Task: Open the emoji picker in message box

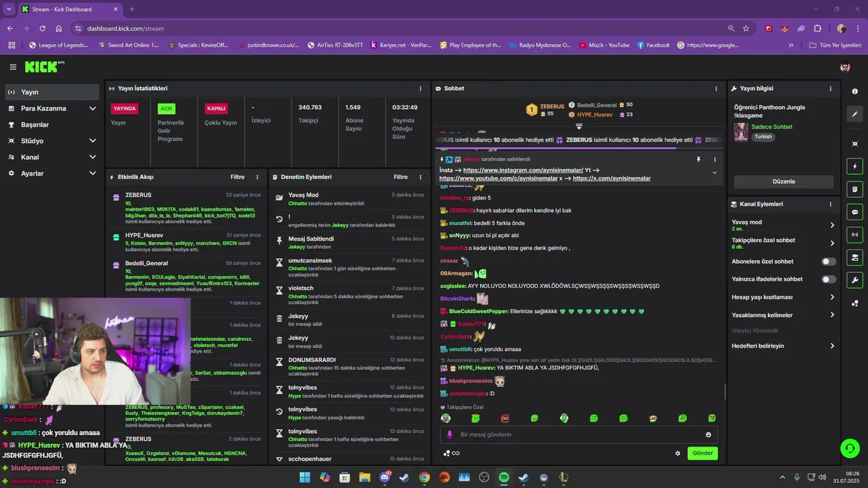Action: pos(709,434)
